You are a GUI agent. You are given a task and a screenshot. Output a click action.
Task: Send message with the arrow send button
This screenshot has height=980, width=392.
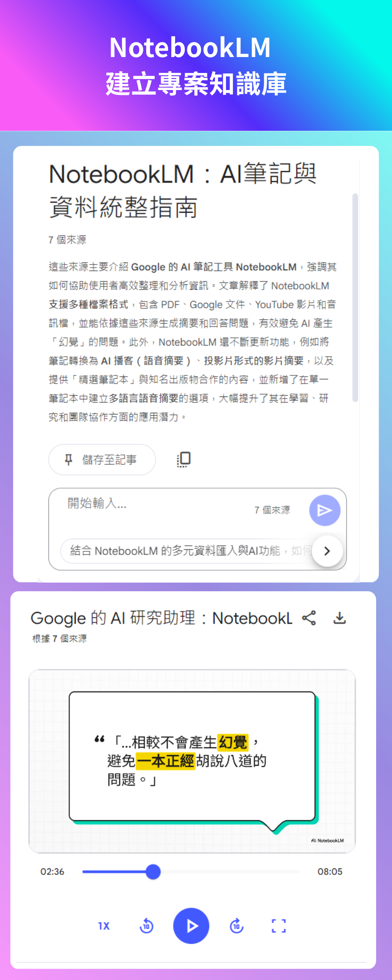point(324,510)
